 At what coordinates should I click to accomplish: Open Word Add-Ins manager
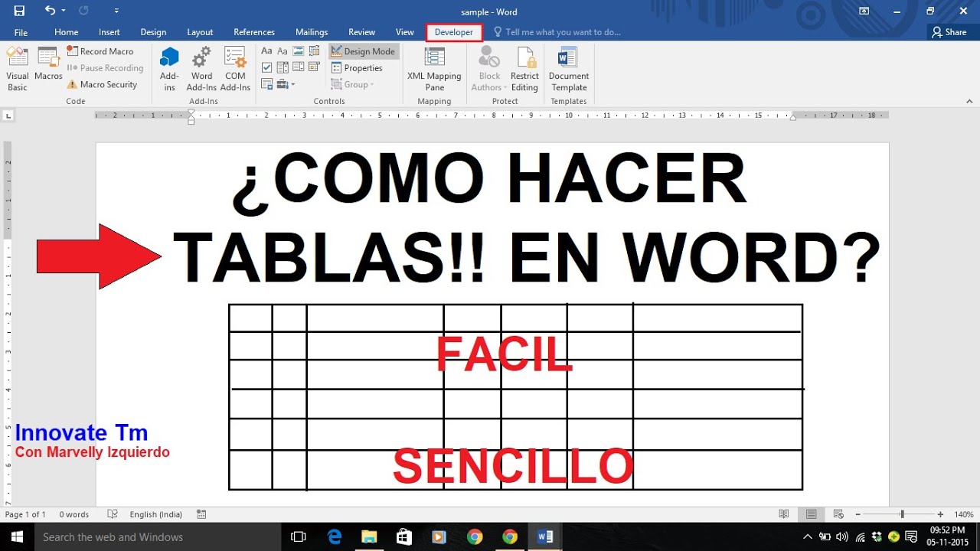pos(202,69)
